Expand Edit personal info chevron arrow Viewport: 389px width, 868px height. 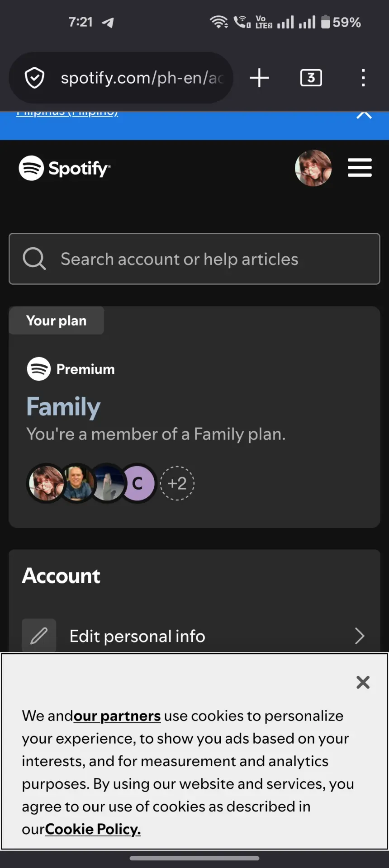tap(360, 636)
